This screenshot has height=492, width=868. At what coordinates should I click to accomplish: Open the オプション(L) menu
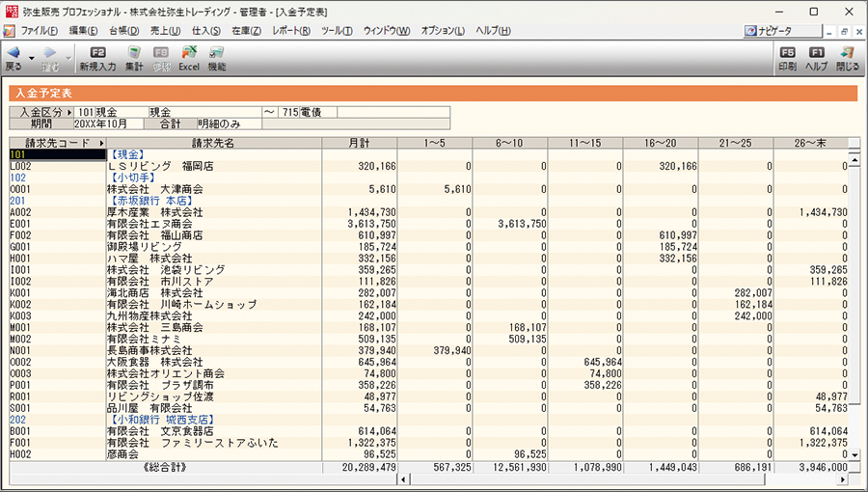point(443,31)
